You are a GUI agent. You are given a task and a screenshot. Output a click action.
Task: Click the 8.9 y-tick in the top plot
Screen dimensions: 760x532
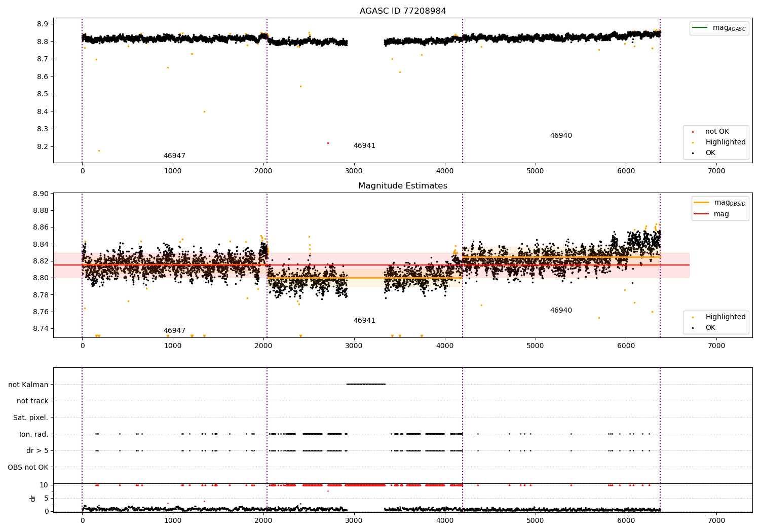point(43,24)
